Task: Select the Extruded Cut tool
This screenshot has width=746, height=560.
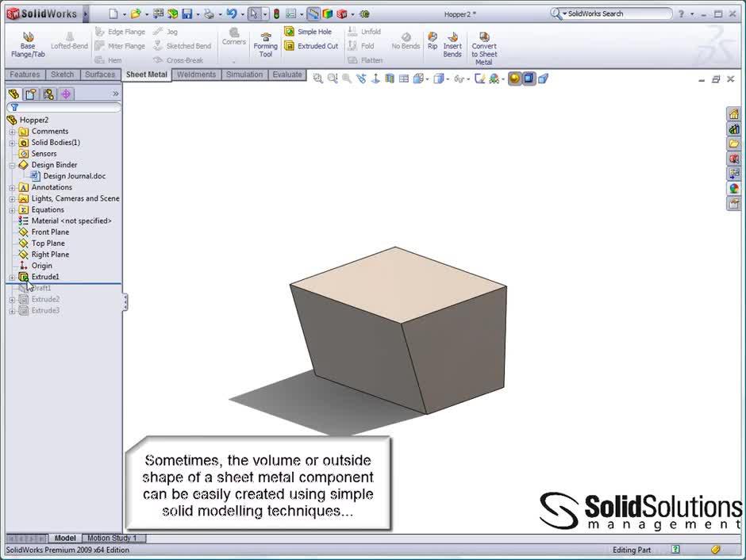Action: (312, 46)
